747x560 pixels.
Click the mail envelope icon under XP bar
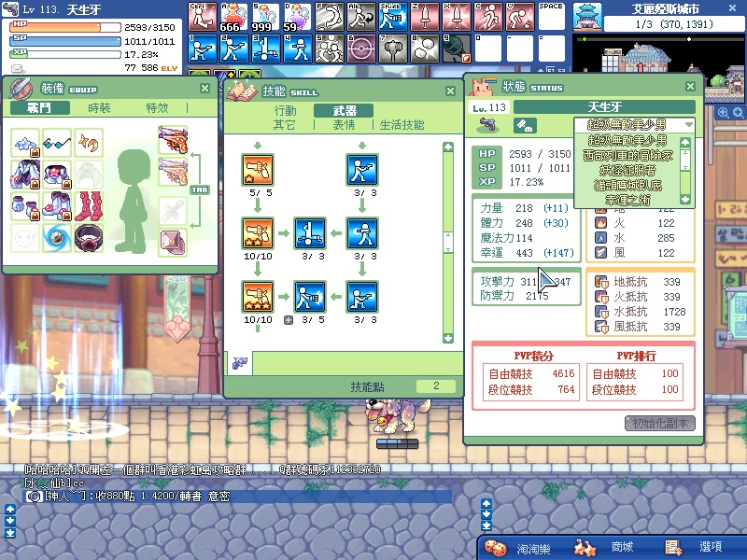(x=18, y=68)
